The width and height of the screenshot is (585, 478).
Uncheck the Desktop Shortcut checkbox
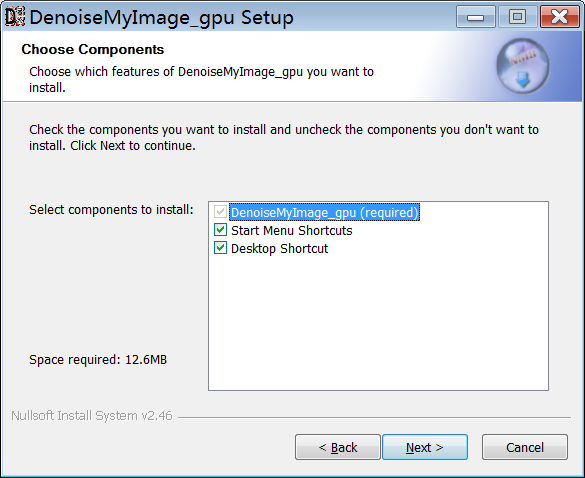pyautogui.click(x=220, y=248)
